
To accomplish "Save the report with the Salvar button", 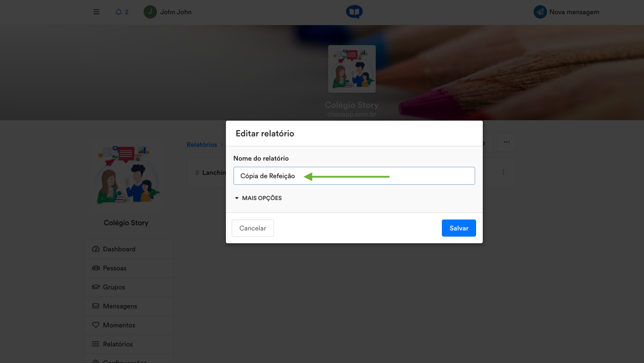I will pyautogui.click(x=459, y=228).
